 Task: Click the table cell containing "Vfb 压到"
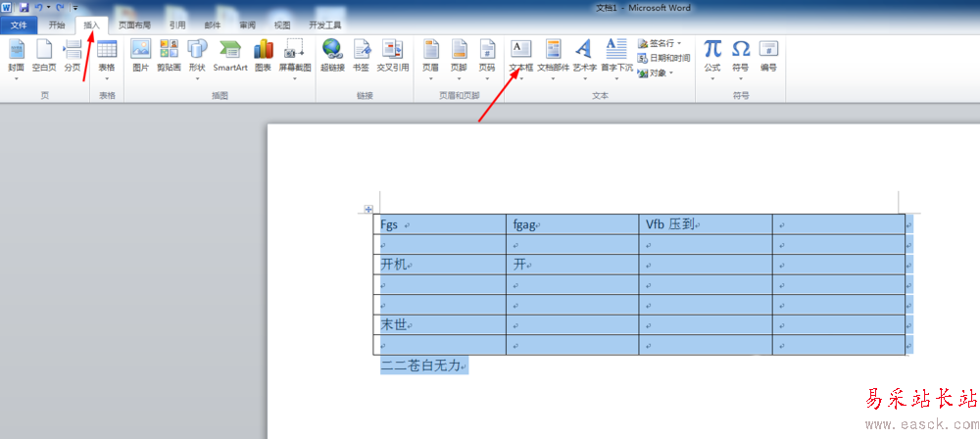706,224
